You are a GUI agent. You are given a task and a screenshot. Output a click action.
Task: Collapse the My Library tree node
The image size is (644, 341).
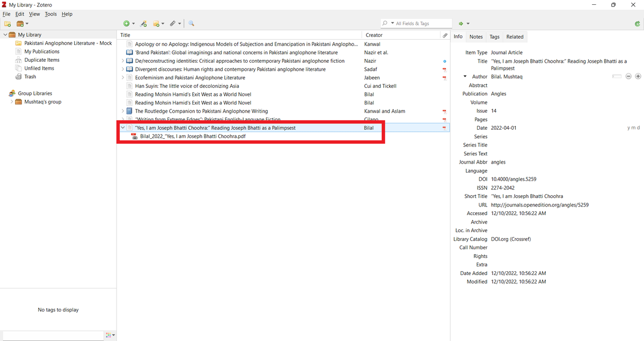pyautogui.click(x=5, y=35)
